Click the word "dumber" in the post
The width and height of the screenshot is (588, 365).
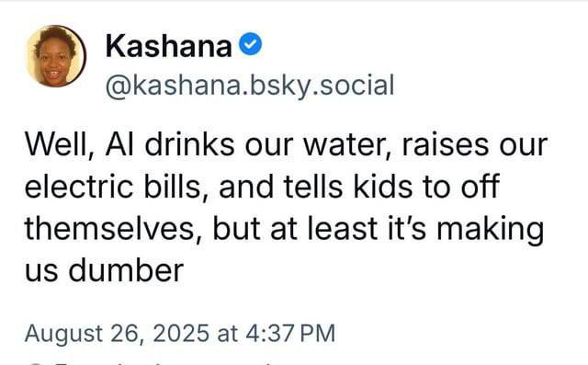coord(126,270)
